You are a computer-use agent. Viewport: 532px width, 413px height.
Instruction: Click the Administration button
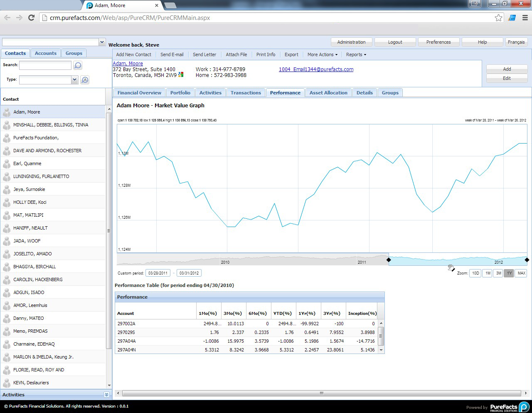coord(351,42)
